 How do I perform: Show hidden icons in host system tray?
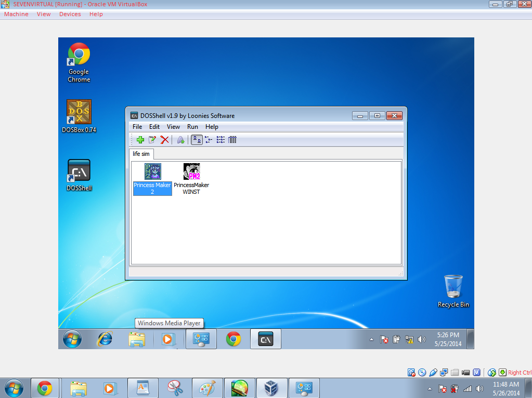(x=430, y=389)
